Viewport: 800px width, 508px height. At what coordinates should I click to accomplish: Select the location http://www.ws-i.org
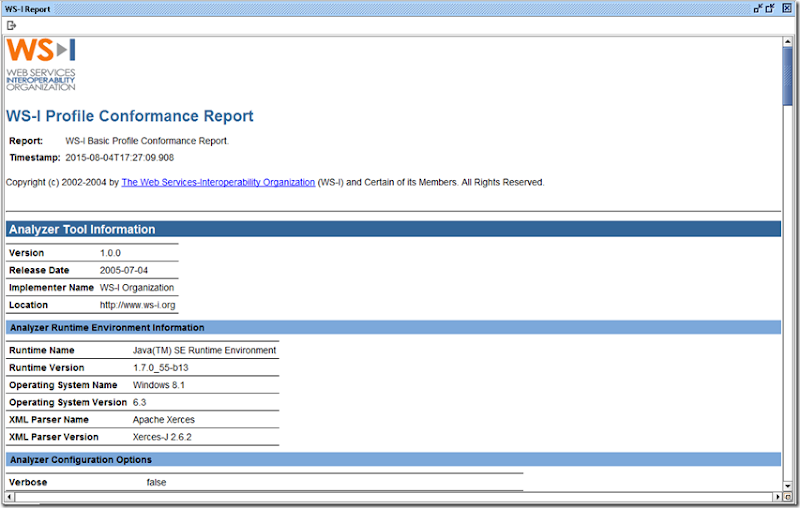tap(137, 305)
